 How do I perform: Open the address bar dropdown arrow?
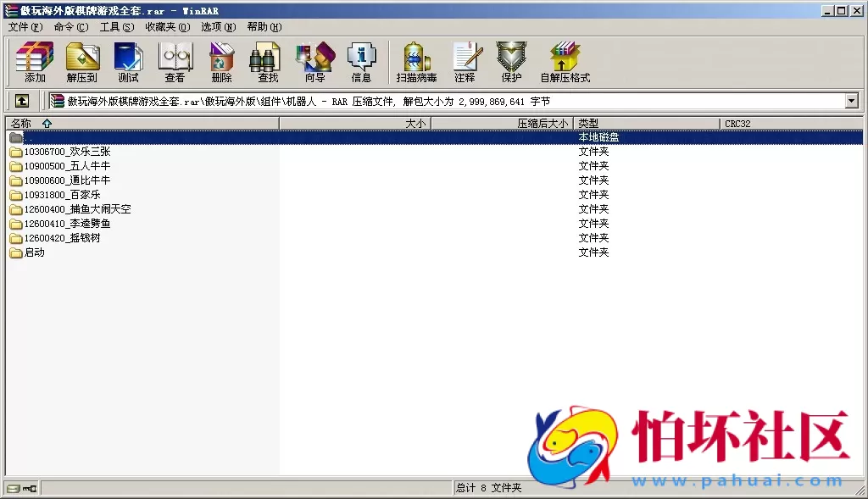(x=853, y=100)
